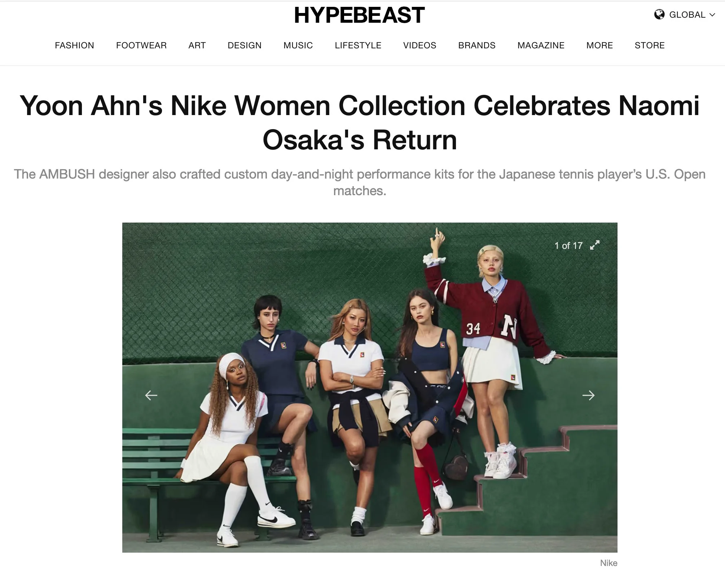
Task: Go to the next gallery image with right arrow
Action: (588, 395)
